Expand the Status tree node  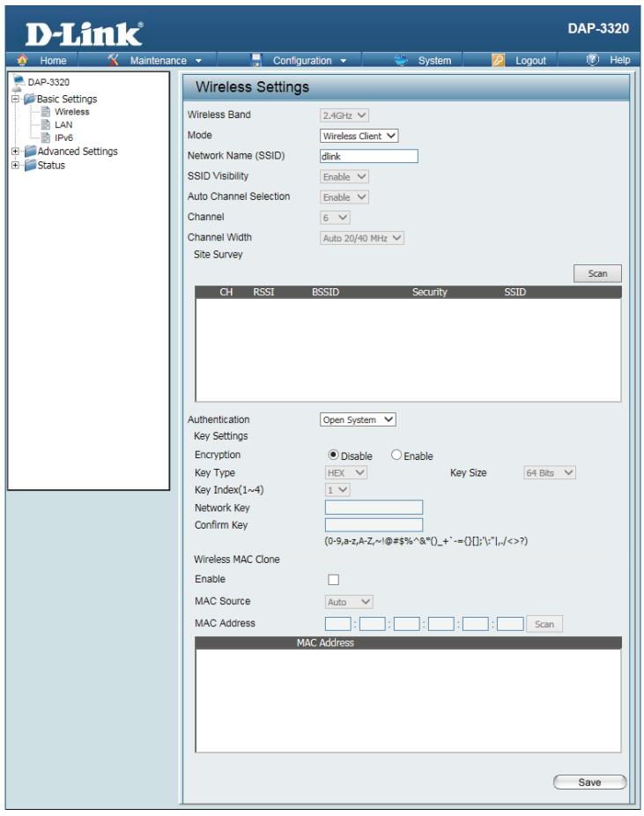tap(16, 165)
